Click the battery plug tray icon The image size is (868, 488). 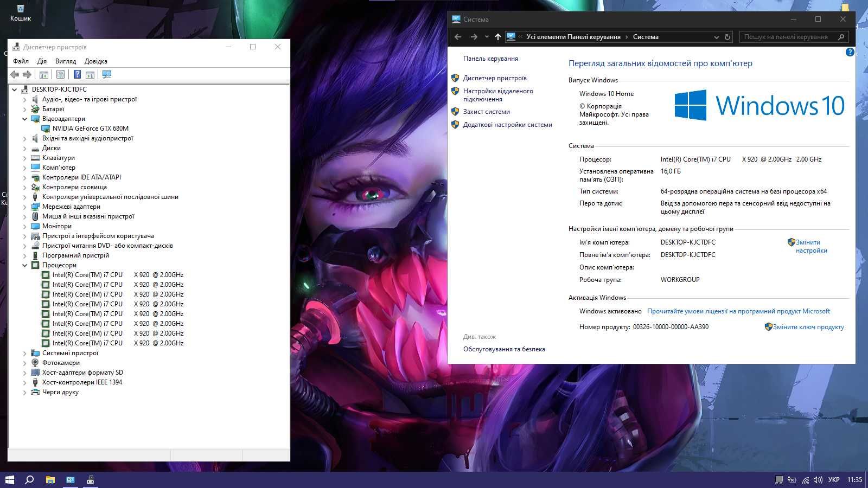coord(792,479)
